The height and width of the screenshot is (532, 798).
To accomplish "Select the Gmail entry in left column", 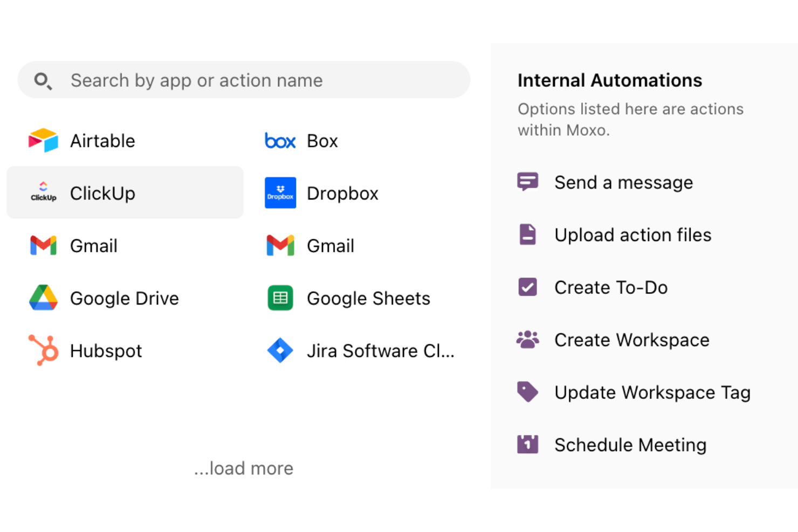I will coord(125,245).
